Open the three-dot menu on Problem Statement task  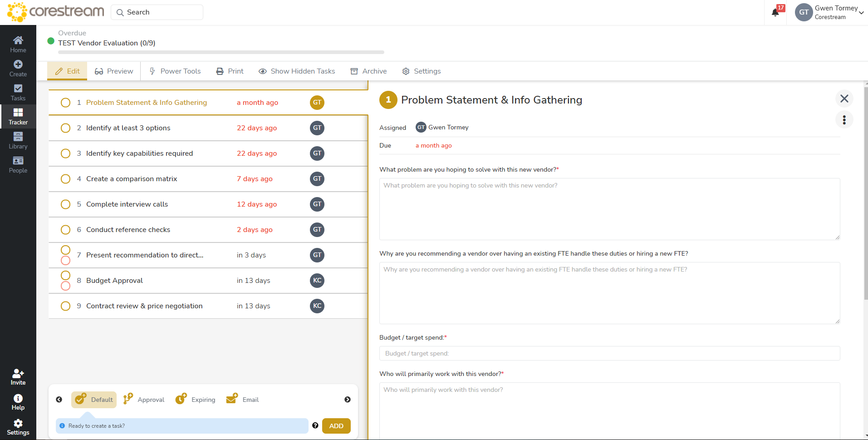point(844,119)
